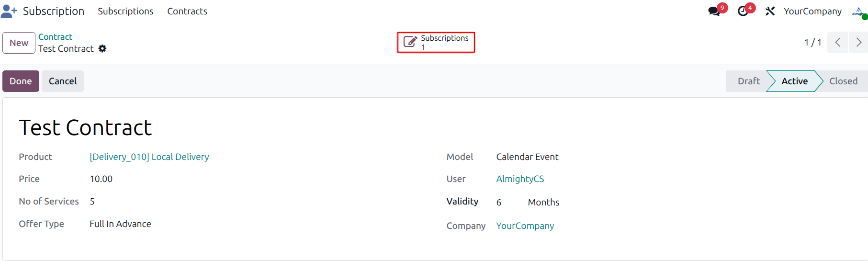Select the Active status stage
The image size is (868, 261).
(794, 81)
